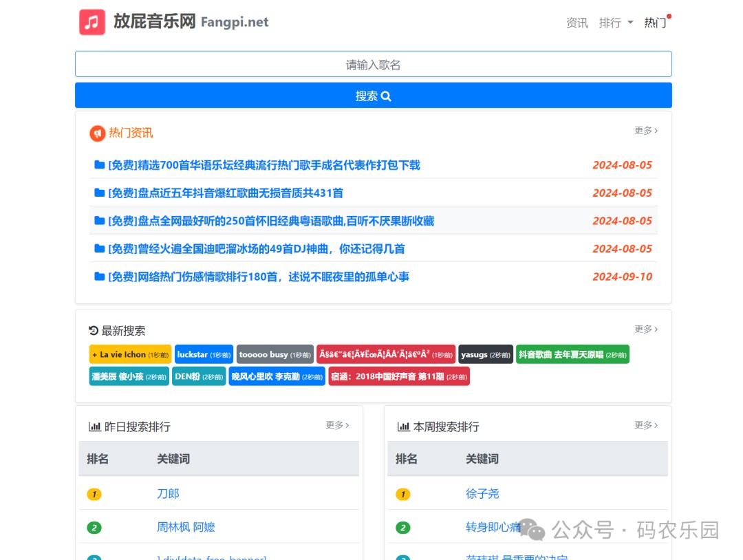Click the megaphone icon beside 热门资讯
Screen dimensions: 743x560
(x=97, y=133)
